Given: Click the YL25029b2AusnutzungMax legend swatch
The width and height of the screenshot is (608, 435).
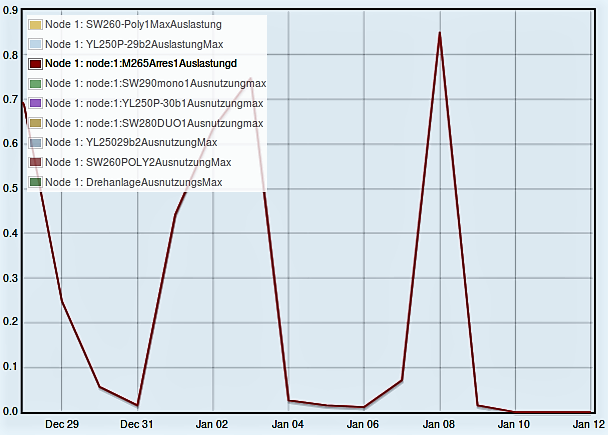Looking at the screenshot, I should [x=36, y=142].
